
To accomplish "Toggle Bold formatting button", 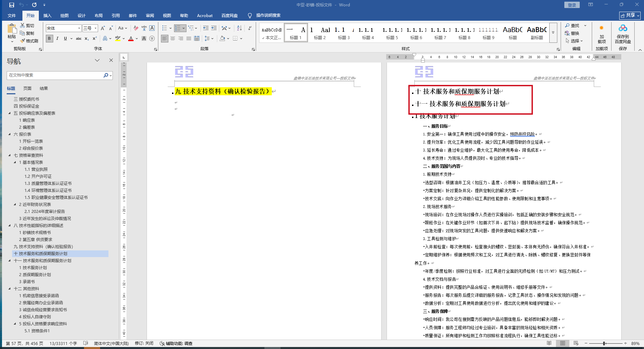I will click(x=49, y=38).
